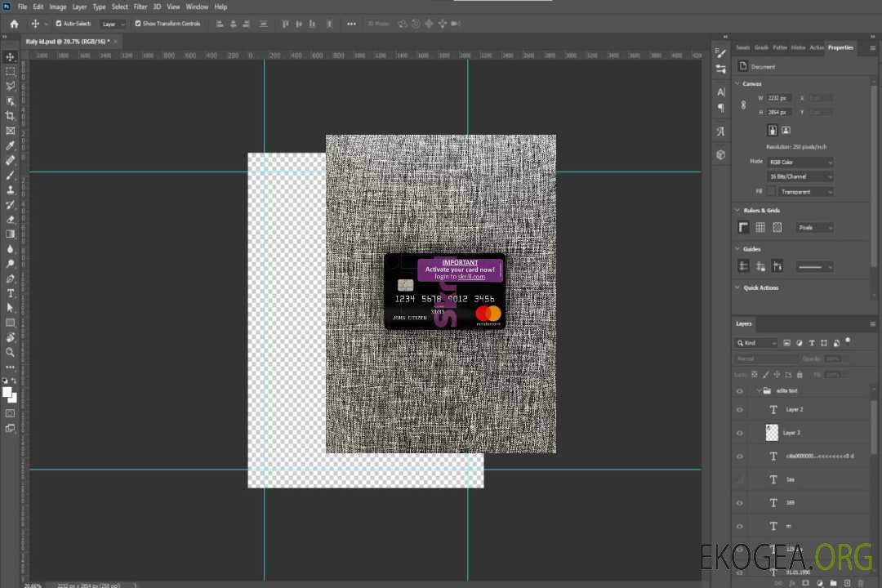Viewport: 882px width, 588px height.
Task: Select the Lasso tool
Action: click(x=10, y=86)
